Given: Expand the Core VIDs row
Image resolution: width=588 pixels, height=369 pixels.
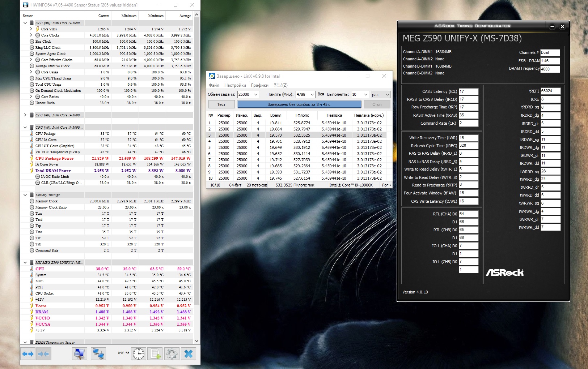Looking at the screenshot, I should (31, 29).
